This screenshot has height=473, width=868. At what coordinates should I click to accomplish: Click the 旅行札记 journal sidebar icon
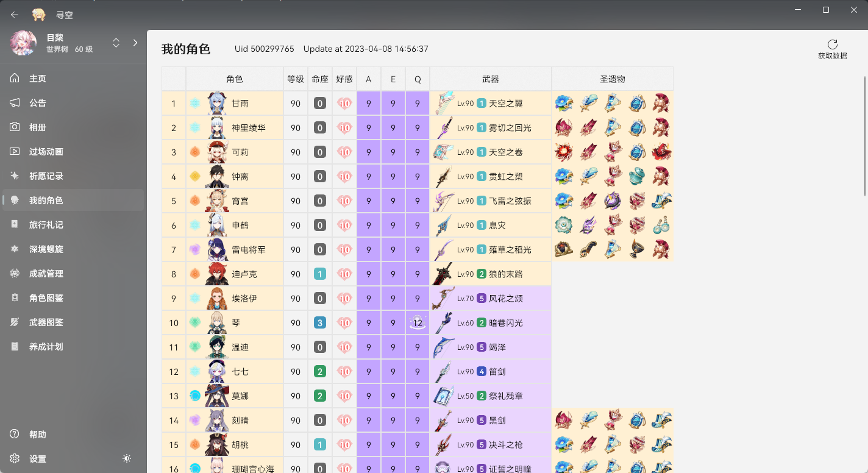click(x=15, y=225)
